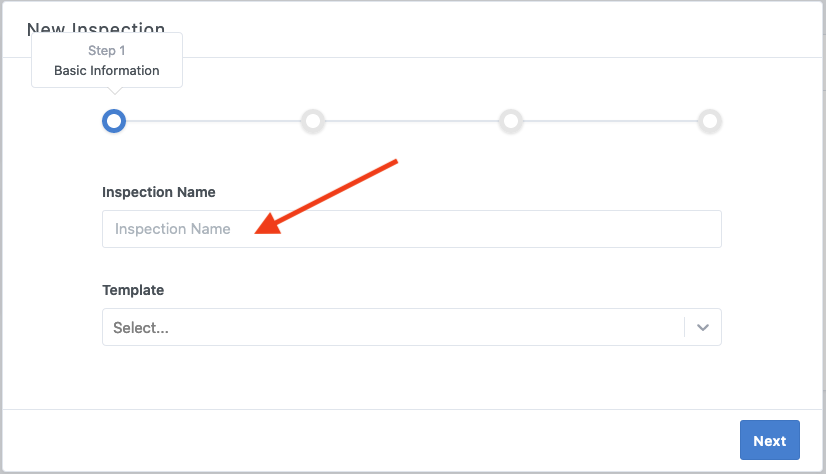This screenshot has height=474, width=826.
Task: Click the "Select..." placeholder text
Action: (141, 328)
